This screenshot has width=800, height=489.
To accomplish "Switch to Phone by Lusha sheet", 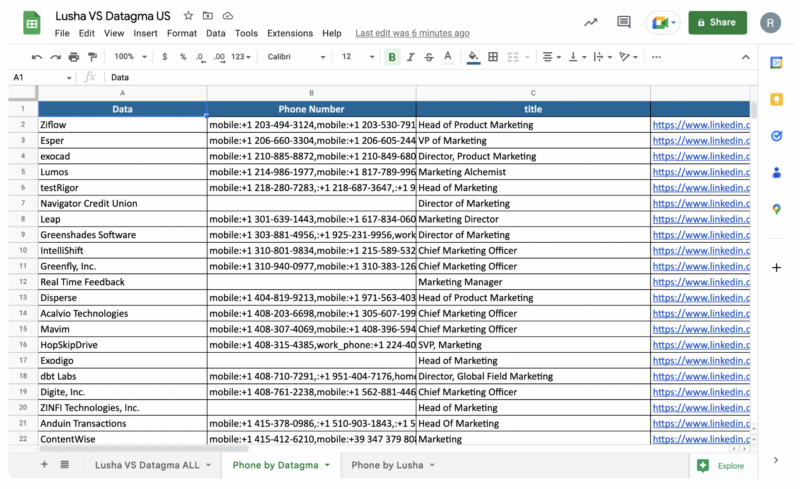I will [392, 465].
